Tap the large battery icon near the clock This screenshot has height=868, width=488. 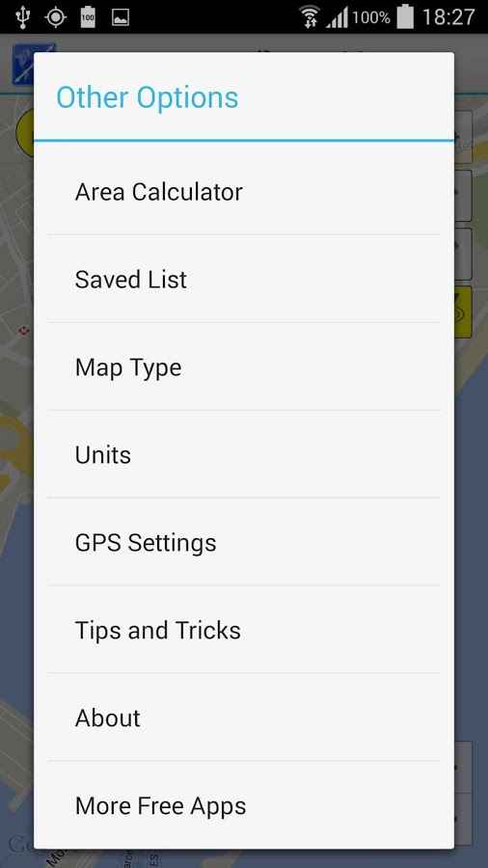pyautogui.click(x=406, y=16)
